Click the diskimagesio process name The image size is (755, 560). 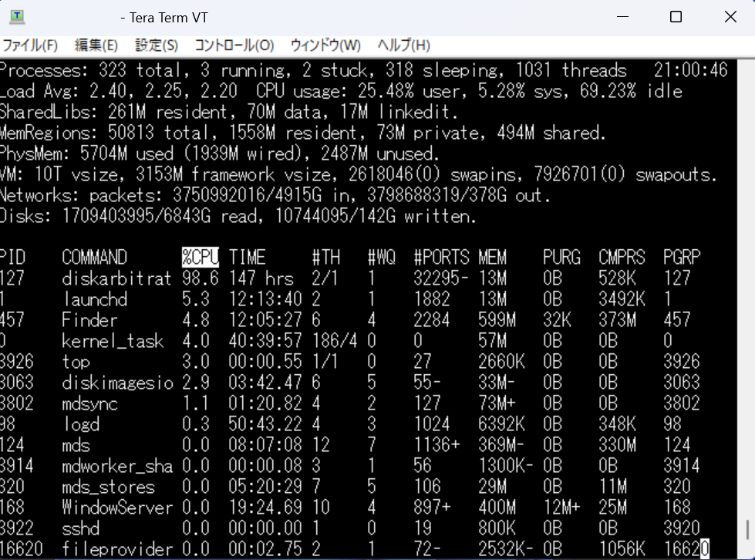117,383
